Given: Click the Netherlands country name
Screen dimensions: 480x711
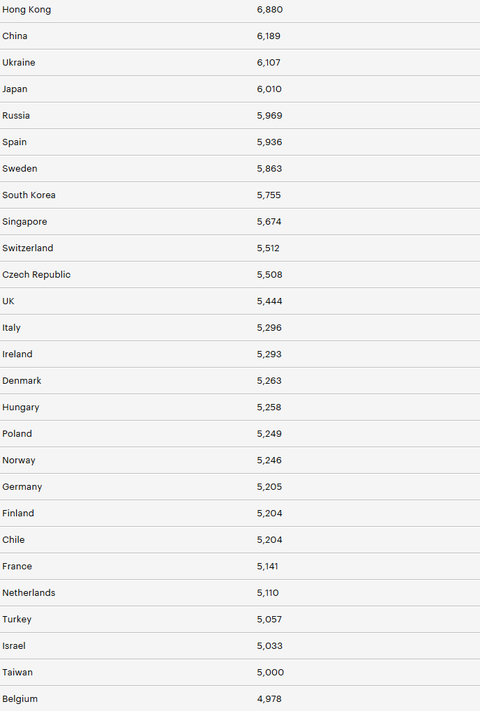Looking at the screenshot, I should [29, 593].
